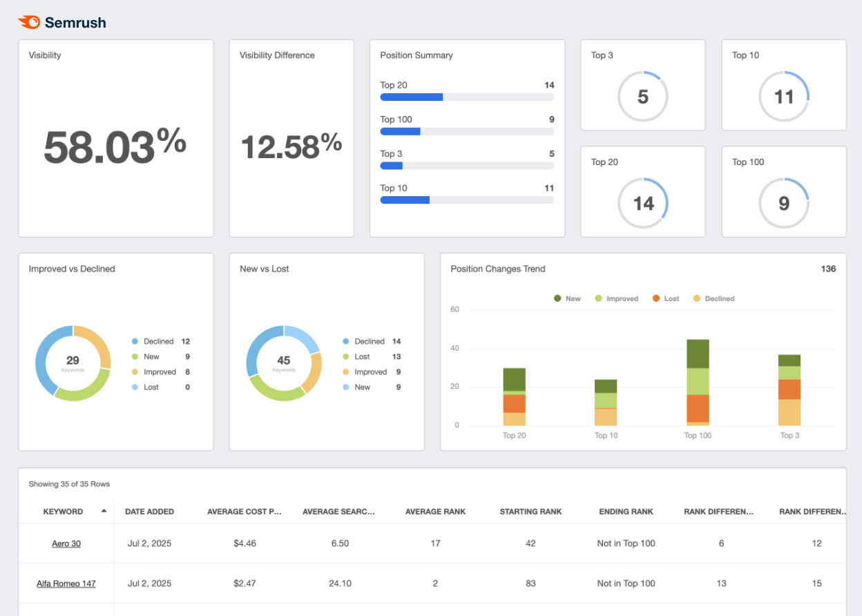Click the Top 10 ring chart

[x=784, y=97]
